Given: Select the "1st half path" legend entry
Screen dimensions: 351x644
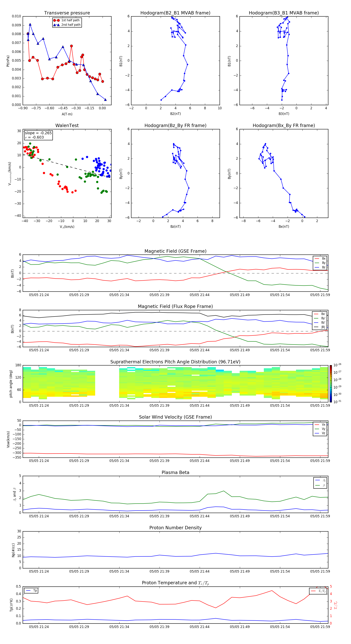Looking at the screenshot, I should click(x=67, y=20).
